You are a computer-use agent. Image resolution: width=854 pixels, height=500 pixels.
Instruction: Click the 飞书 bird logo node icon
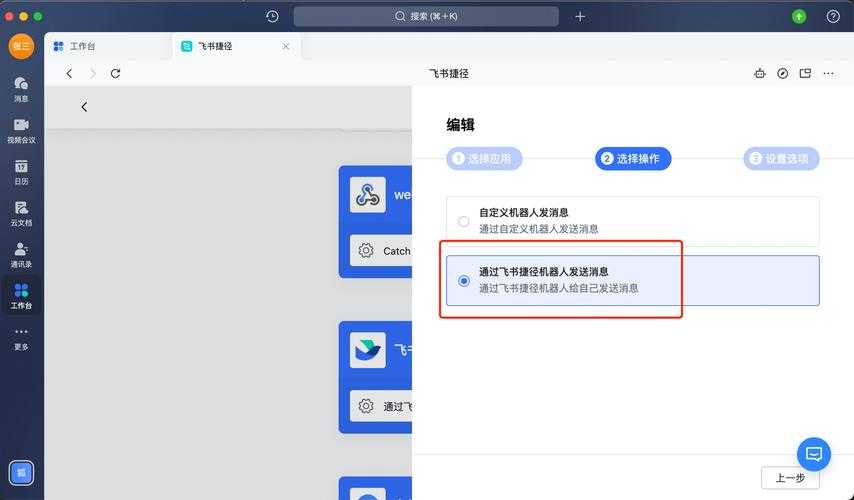(x=368, y=350)
